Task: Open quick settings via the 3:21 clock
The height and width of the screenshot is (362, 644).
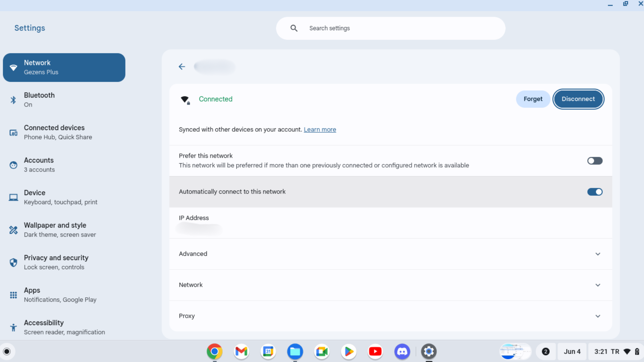Action: [601, 351]
